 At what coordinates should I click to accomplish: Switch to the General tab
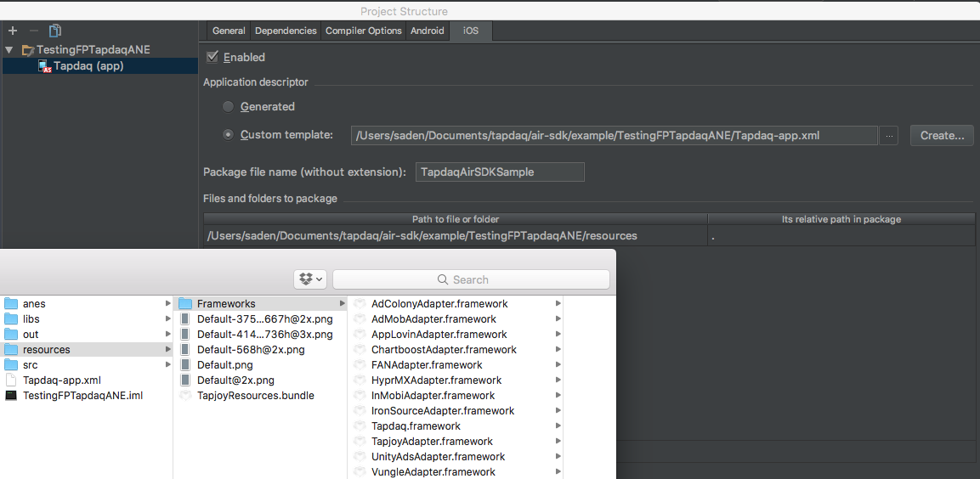coord(229,31)
